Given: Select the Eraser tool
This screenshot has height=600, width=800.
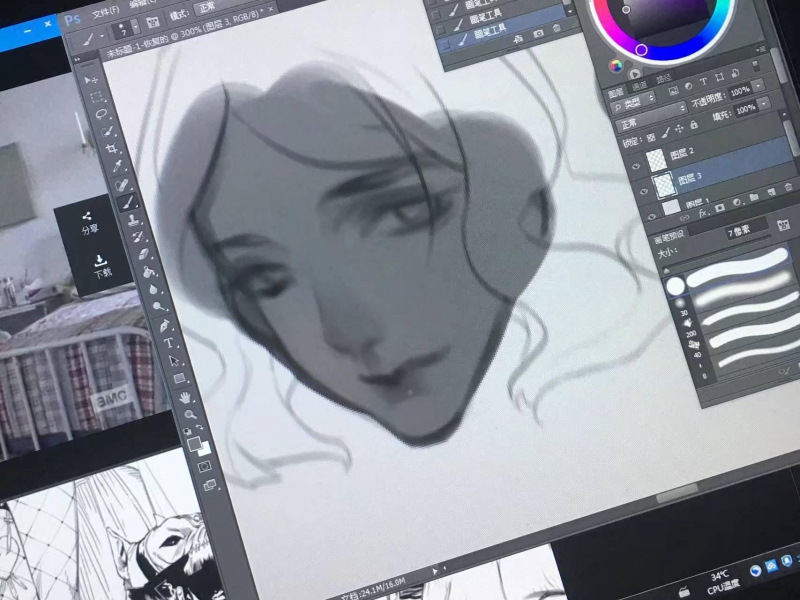Looking at the screenshot, I should pyautogui.click(x=143, y=254).
